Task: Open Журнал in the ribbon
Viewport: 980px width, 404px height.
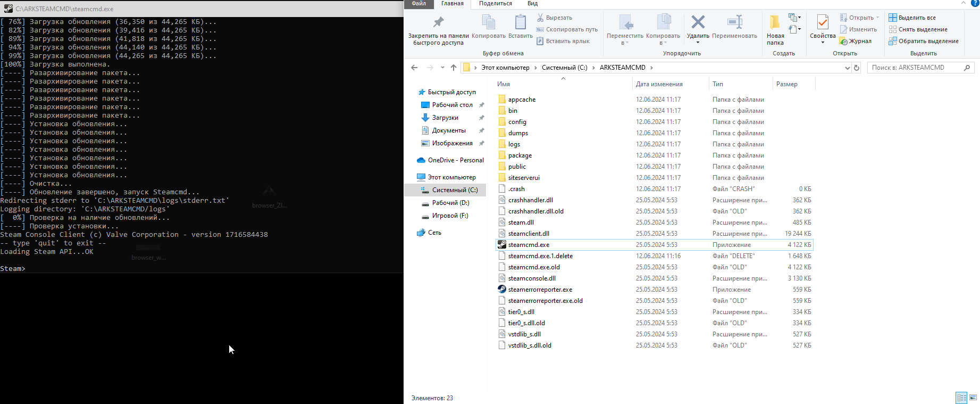Action: [x=856, y=41]
